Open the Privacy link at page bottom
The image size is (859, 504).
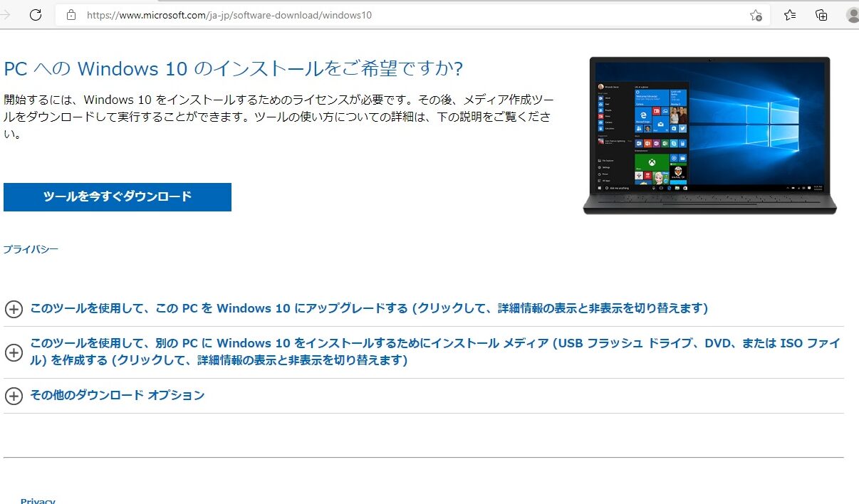pos(38,501)
